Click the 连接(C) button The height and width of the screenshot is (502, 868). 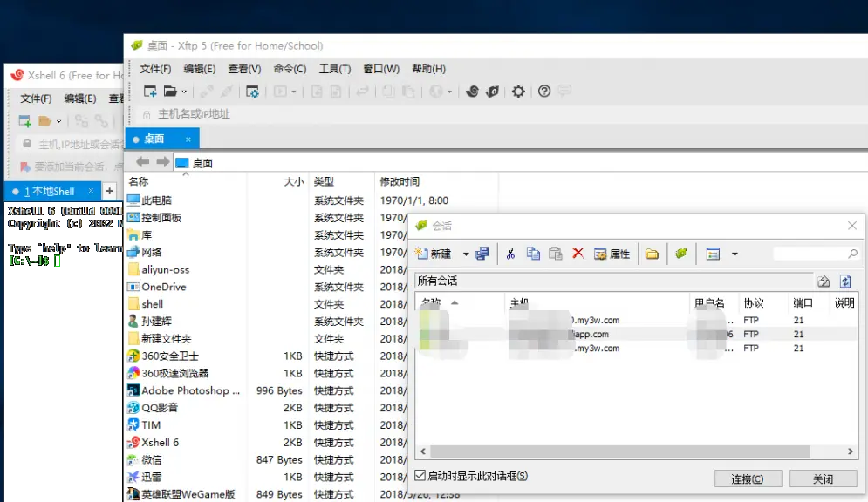(748, 478)
